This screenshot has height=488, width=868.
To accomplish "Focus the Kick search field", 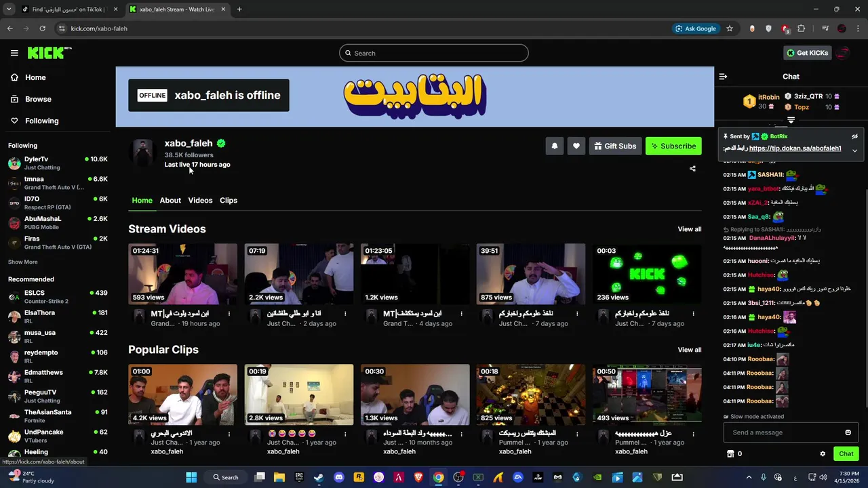I will pyautogui.click(x=434, y=53).
